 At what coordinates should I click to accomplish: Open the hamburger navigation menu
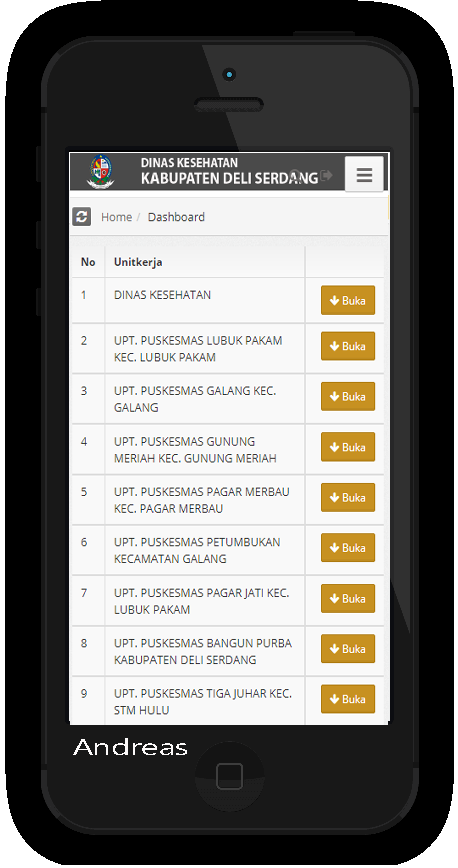364,175
